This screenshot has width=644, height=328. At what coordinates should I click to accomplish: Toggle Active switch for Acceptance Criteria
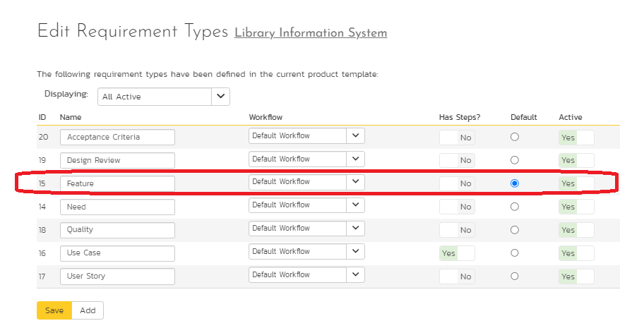click(576, 138)
